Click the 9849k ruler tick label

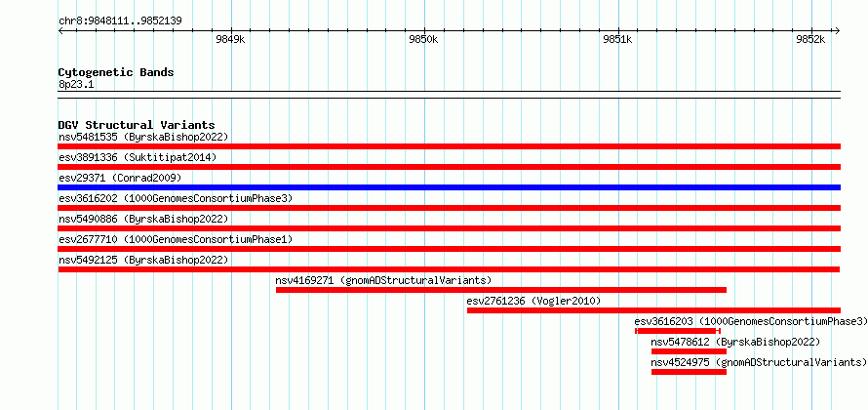(x=230, y=39)
